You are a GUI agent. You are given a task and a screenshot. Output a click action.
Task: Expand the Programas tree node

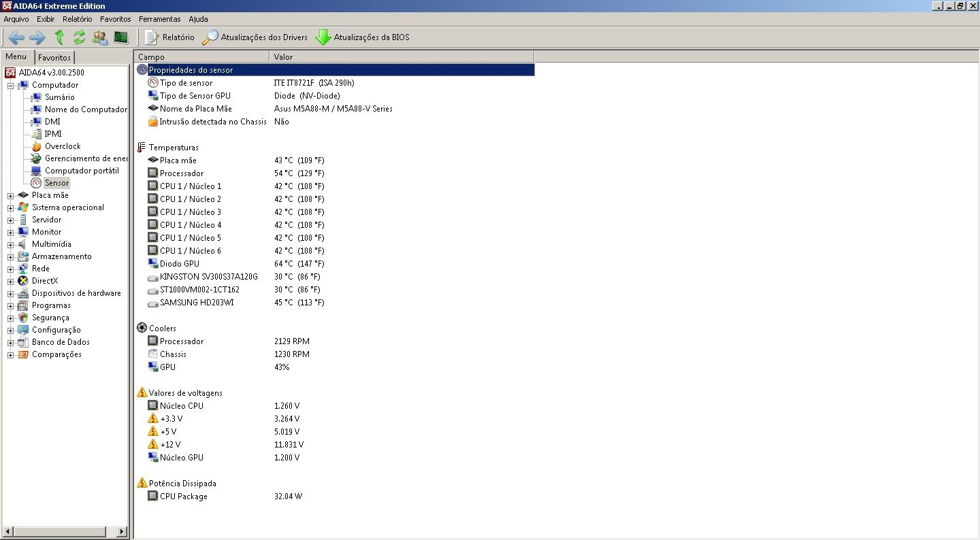click(x=11, y=306)
